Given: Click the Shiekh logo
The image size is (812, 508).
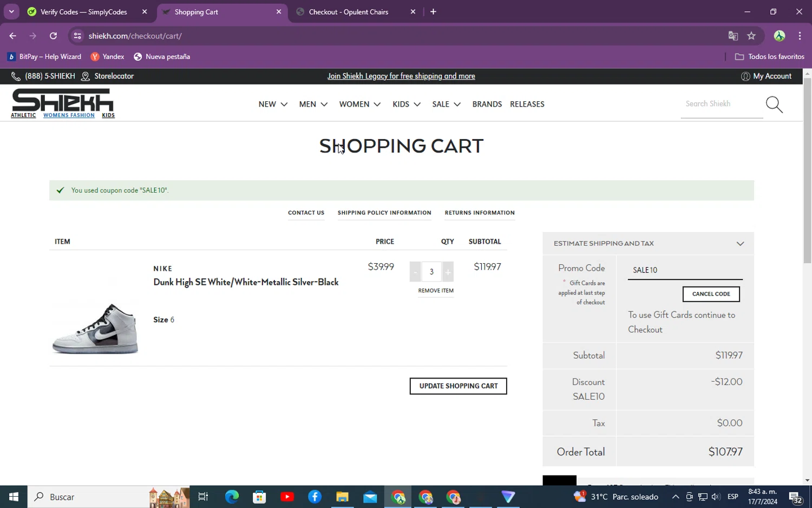Looking at the screenshot, I should coord(63,100).
